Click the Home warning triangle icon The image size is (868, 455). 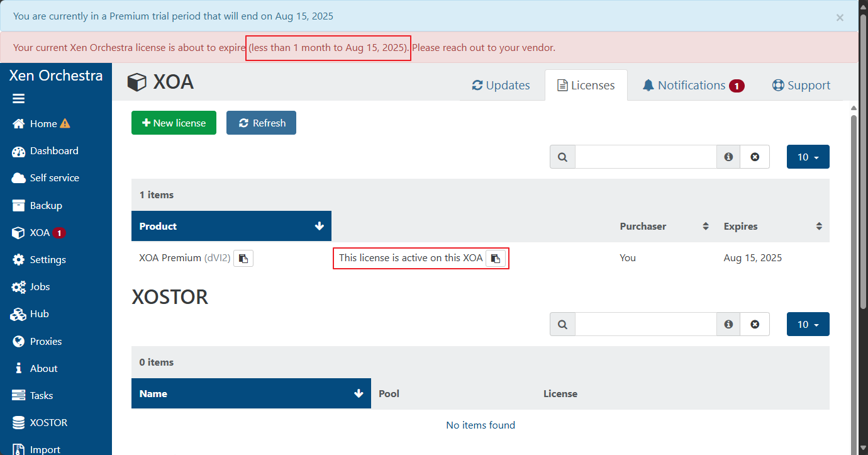point(65,123)
